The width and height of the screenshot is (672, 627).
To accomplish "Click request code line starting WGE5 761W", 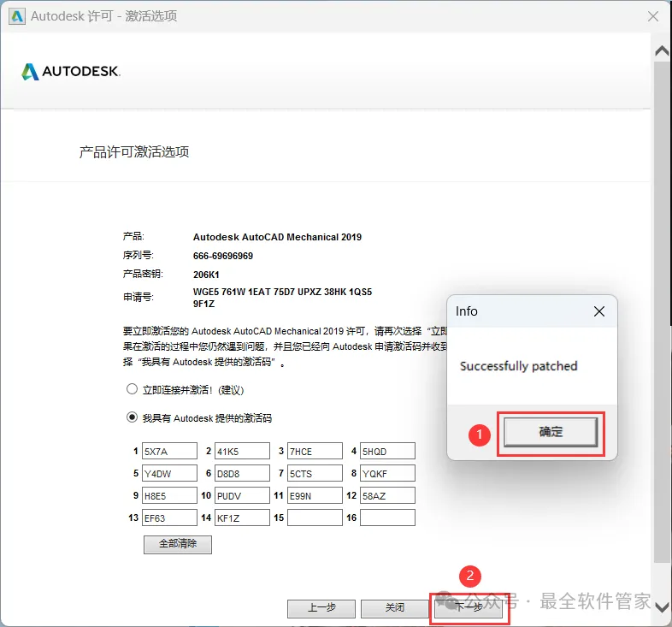I will click(282, 292).
